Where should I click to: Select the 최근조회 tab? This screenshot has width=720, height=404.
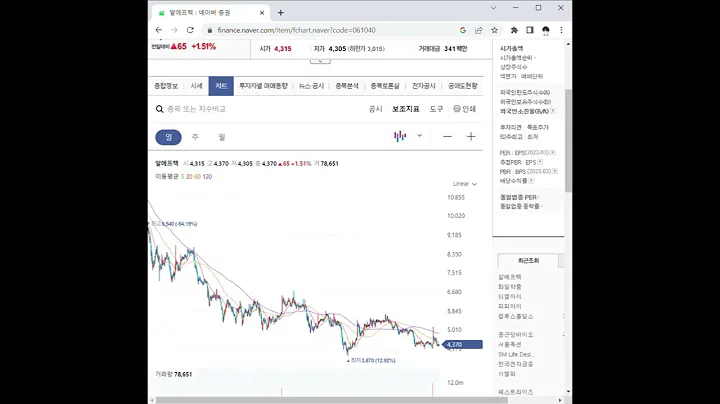(528, 260)
